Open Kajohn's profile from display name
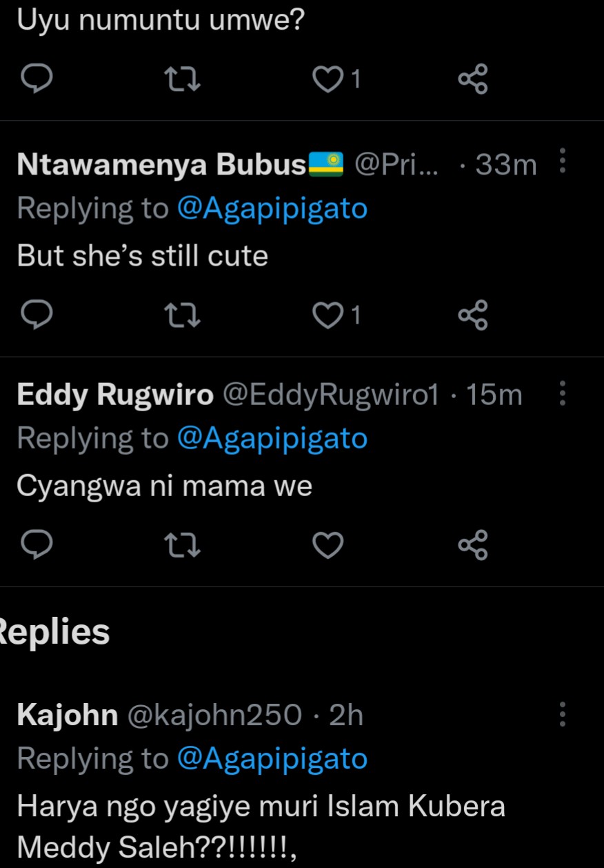The height and width of the screenshot is (868, 604). pyautogui.click(x=67, y=716)
